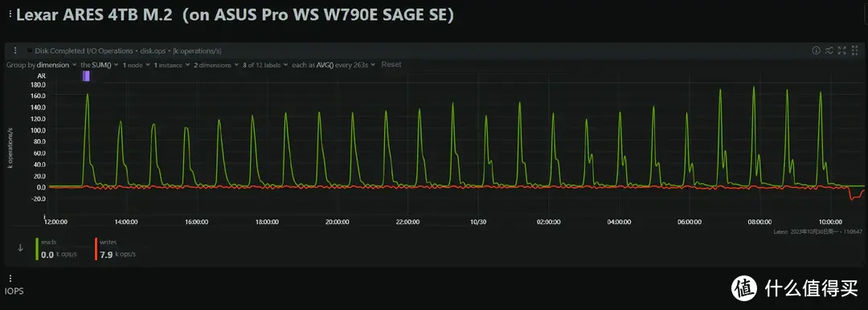Open the disk.ops chart kebab menu
This screenshot has width=868, height=310.
15,51
